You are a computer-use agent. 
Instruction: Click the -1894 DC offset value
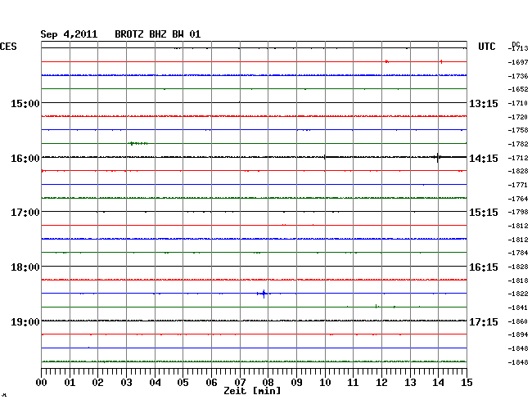[x=517, y=334]
